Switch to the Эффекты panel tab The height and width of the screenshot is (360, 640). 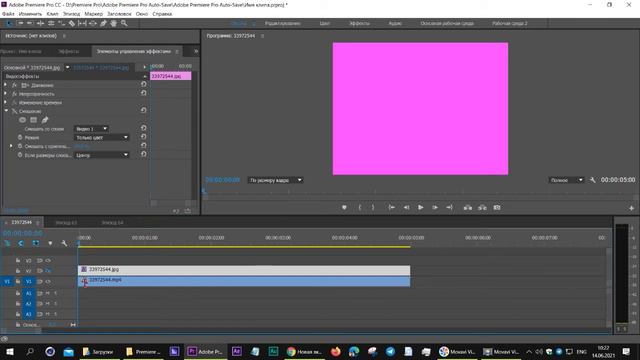coord(68,51)
